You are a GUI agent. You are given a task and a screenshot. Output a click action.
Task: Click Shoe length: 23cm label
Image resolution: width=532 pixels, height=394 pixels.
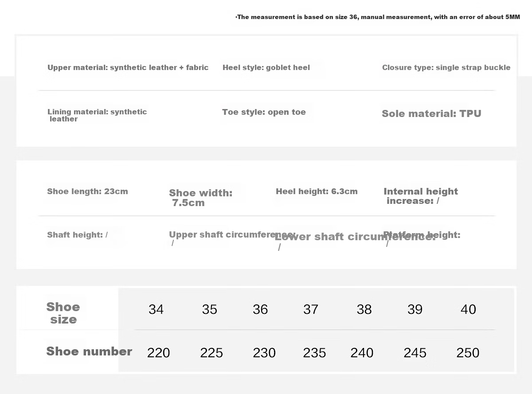pos(87,191)
